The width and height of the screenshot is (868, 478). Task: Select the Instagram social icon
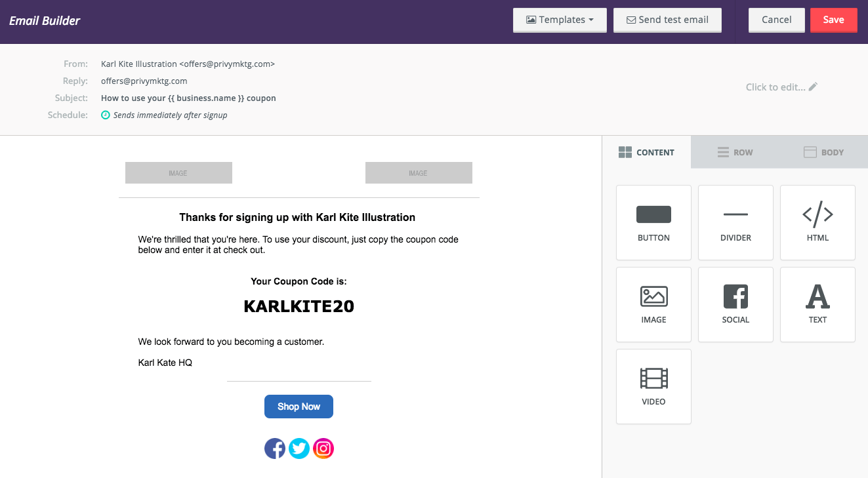coord(323,448)
